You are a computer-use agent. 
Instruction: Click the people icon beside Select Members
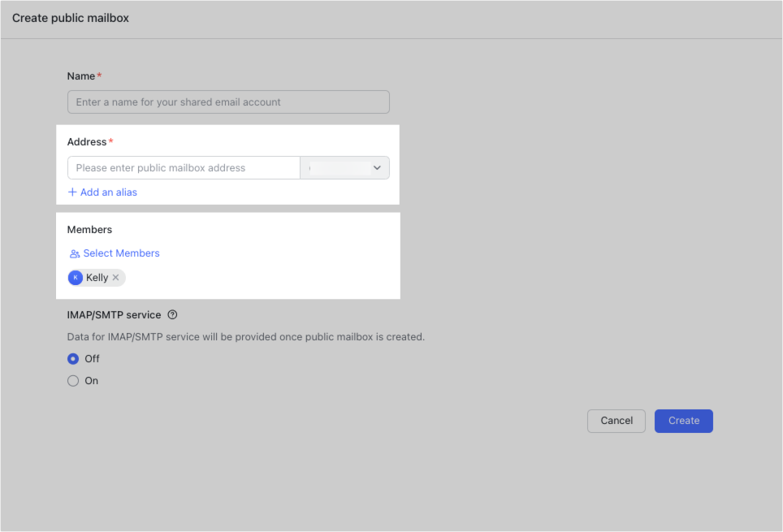click(x=75, y=253)
